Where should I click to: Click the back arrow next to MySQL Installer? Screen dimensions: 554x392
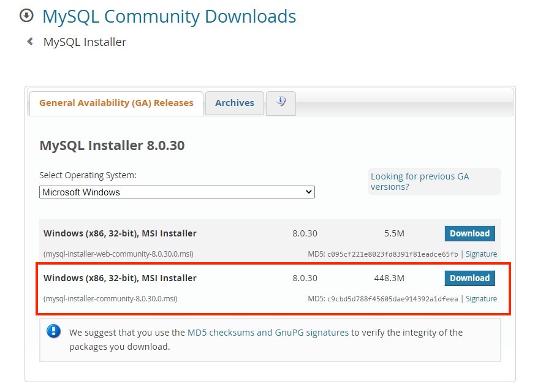point(31,42)
